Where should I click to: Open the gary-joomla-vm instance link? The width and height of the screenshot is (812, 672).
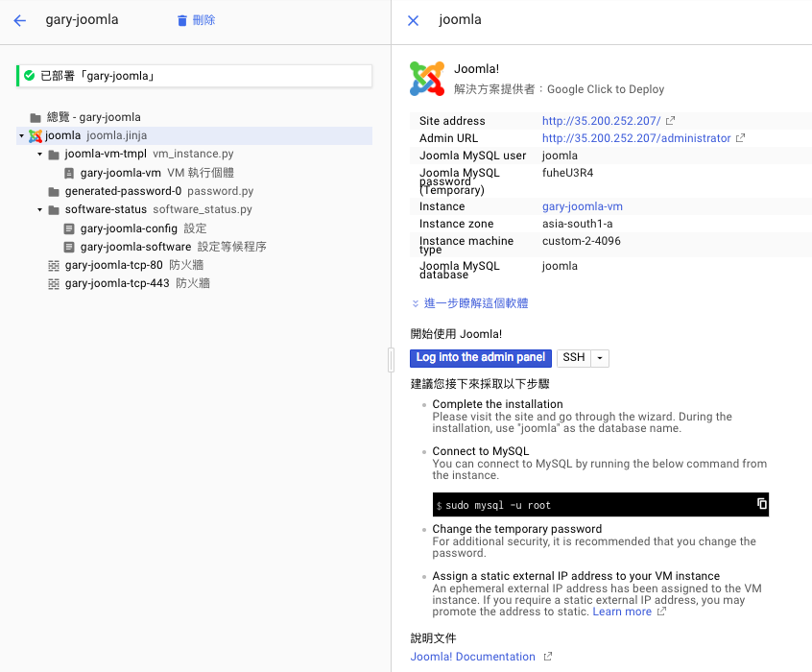click(582, 206)
